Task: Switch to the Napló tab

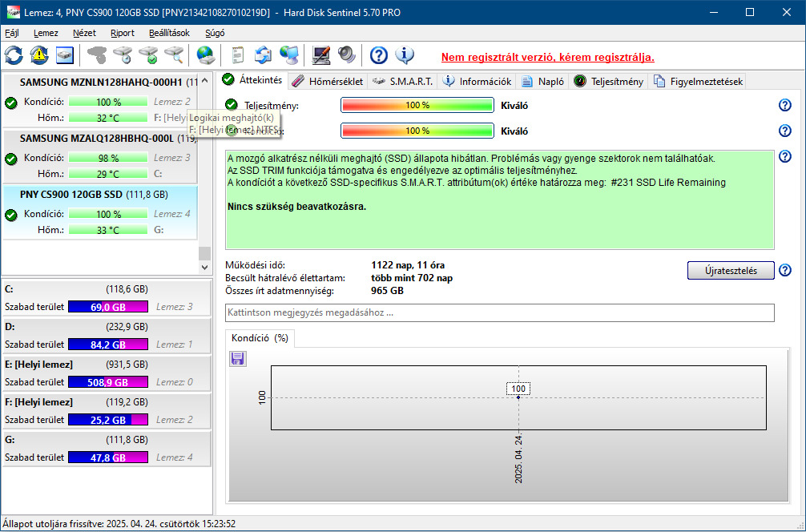Action: [x=543, y=81]
